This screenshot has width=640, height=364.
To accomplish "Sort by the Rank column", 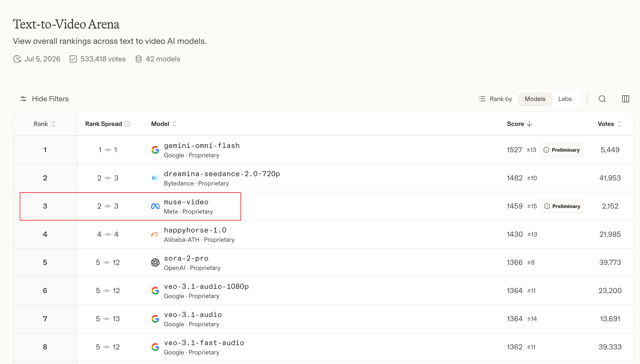I will pos(44,124).
